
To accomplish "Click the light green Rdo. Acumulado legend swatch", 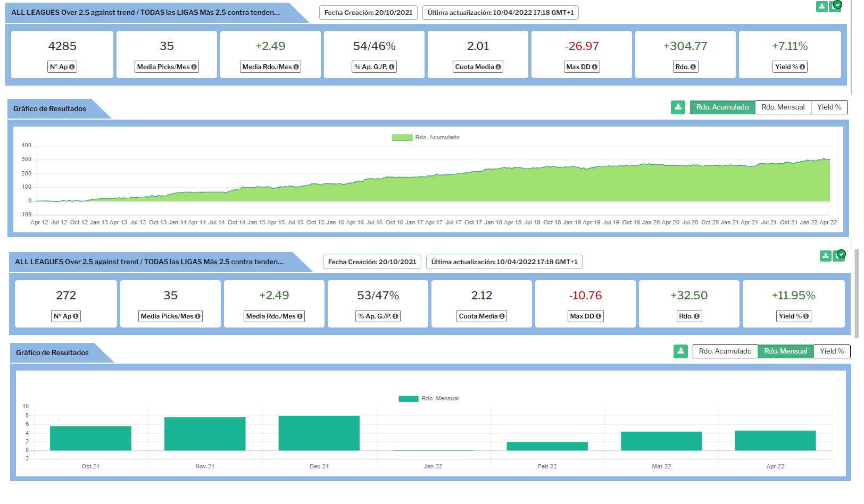I will pyautogui.click(x=402, y=138).
